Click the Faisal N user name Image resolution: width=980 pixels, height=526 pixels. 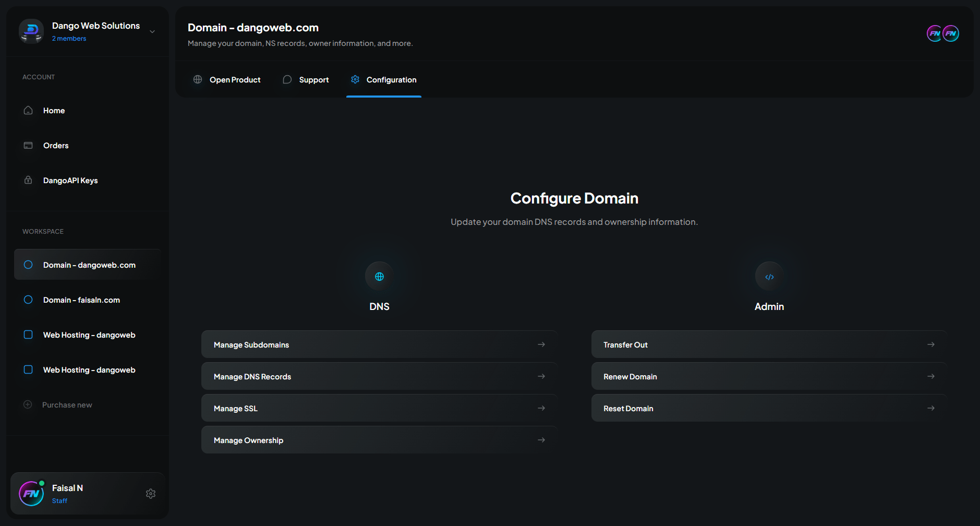(x=67, y=488)
